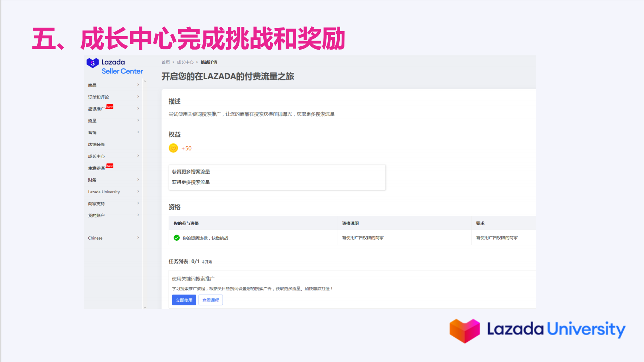Expand the Lazada University sidebar chevron
Screen dimensions: 644x362
click(x=138, y=191)
